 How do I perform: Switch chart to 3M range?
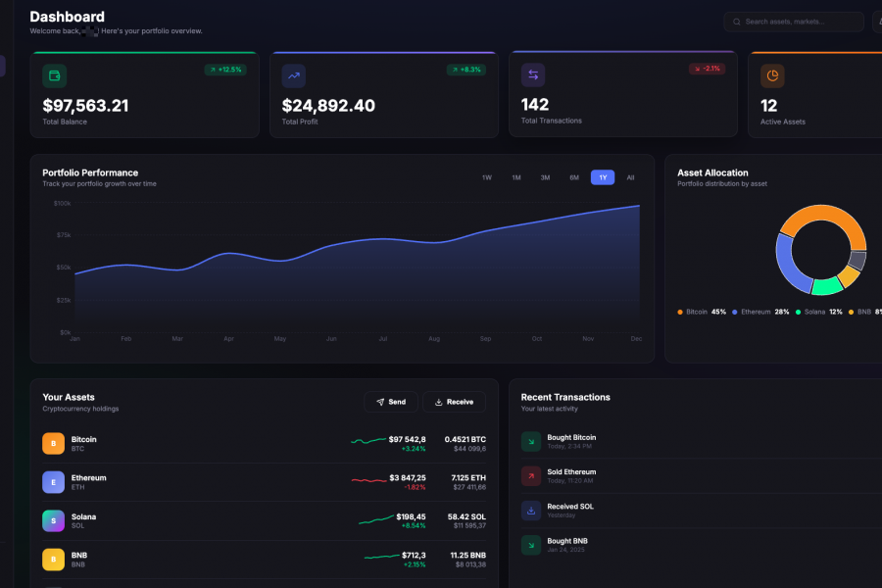pyautogui.click(x=545, y=177)
